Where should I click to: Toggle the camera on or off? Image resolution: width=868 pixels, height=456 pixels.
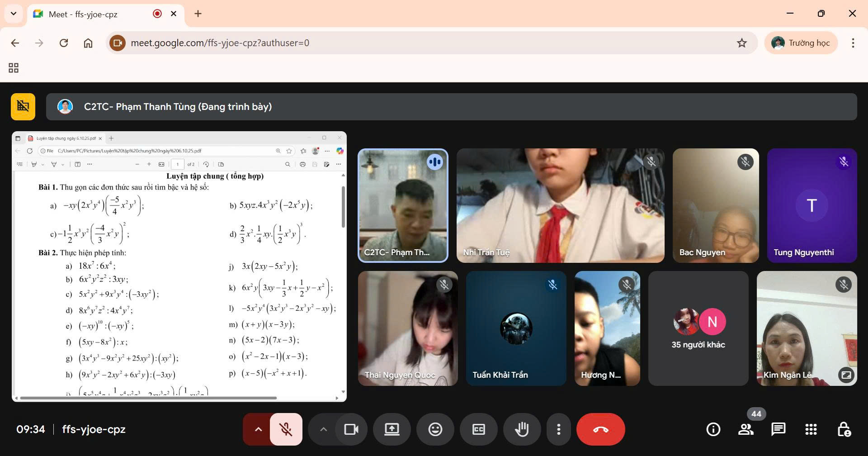click(x=351, y=429)
